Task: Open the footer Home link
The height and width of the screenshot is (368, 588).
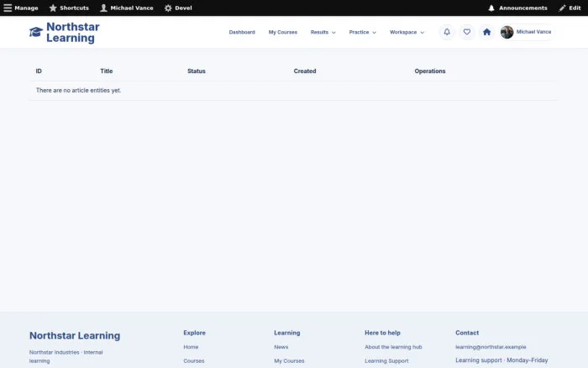Action: point(191,347)
